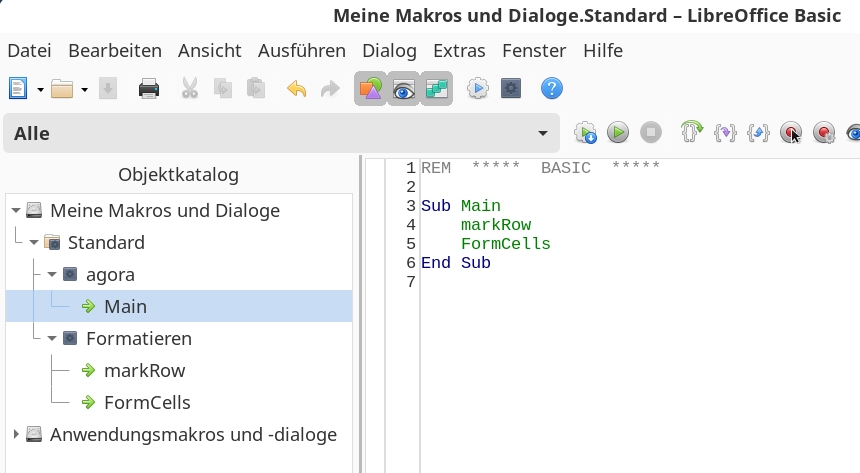Click the Step Out icon
This screenshot has height=473, width=860.
tap(758, 133)
